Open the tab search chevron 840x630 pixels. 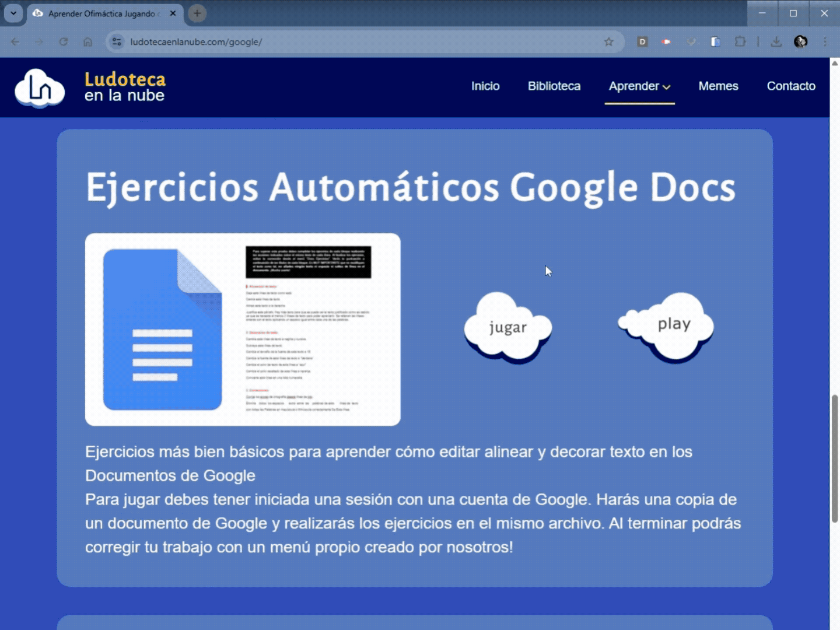[13, 13]
